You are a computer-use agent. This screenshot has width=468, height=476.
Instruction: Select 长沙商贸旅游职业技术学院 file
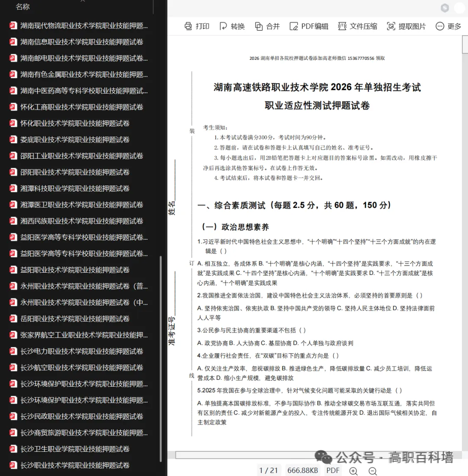79,433
